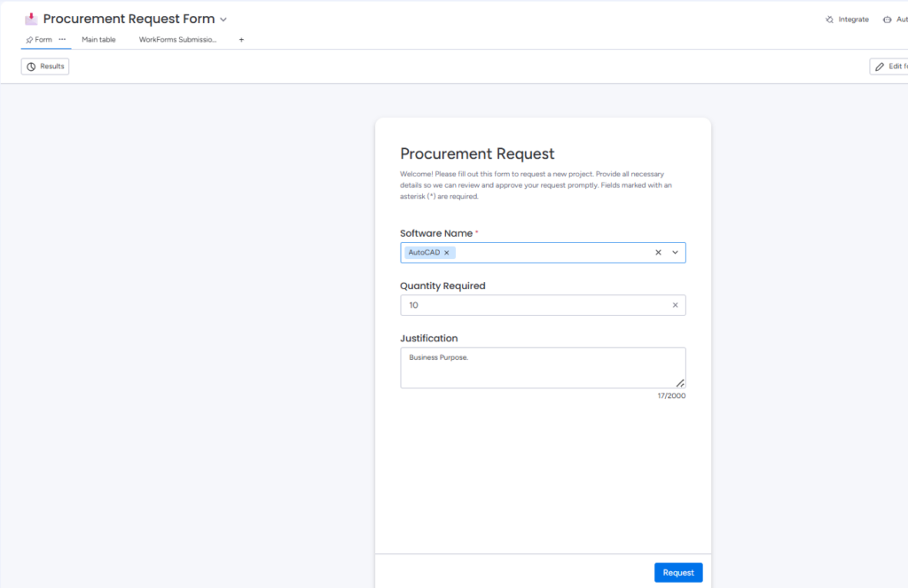Remove the AutoCAD tag with its x
This screenshot has width=908, height=588.
(447, 253)
